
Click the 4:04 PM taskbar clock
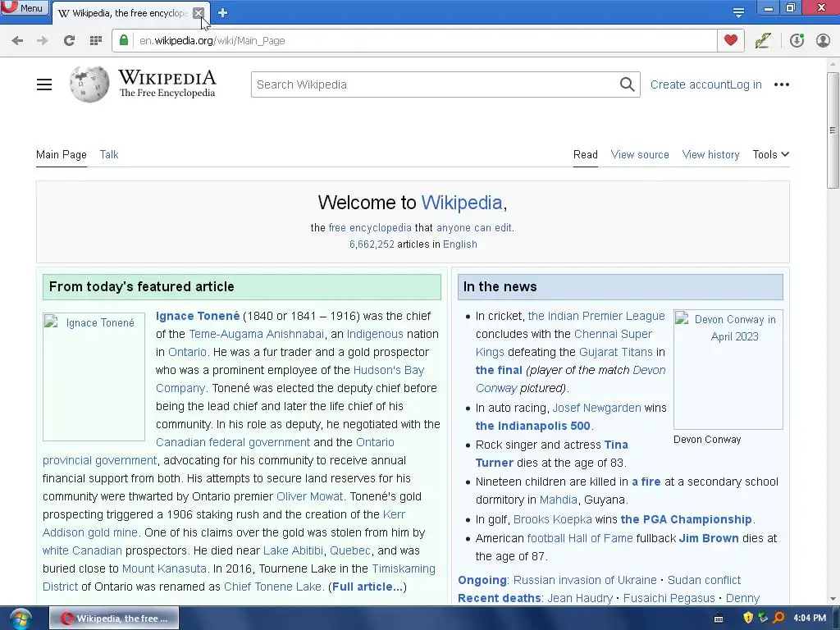[810, 619]
